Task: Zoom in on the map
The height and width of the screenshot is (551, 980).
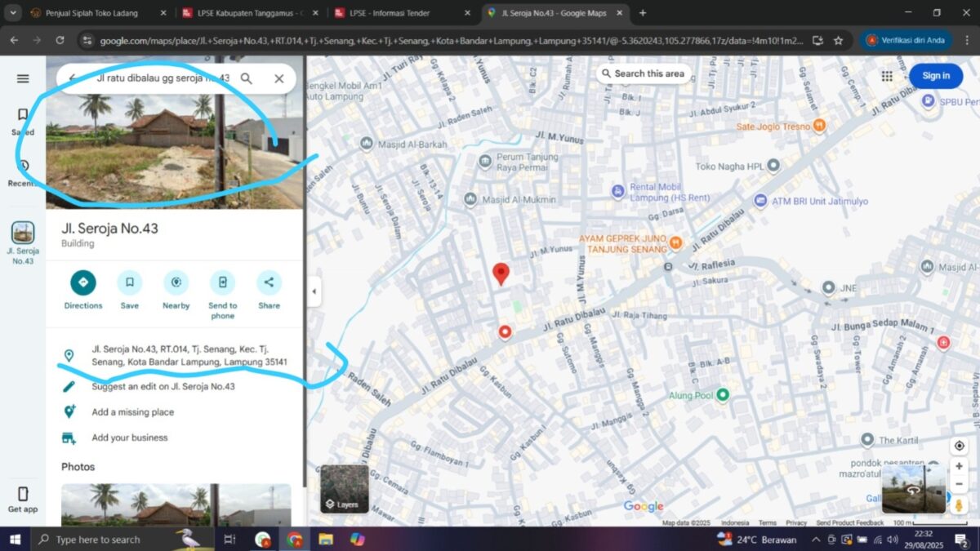Action: pyautogui.click(x=959, y=466)
